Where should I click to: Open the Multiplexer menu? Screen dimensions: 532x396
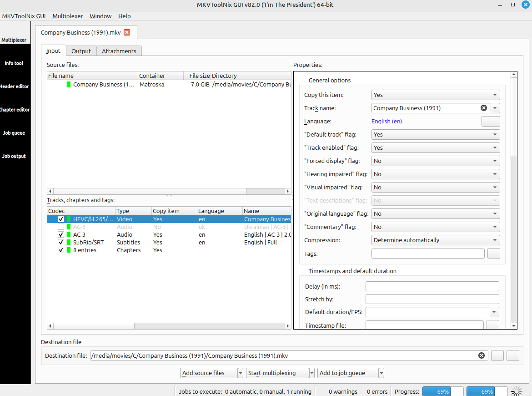[67, 16]
